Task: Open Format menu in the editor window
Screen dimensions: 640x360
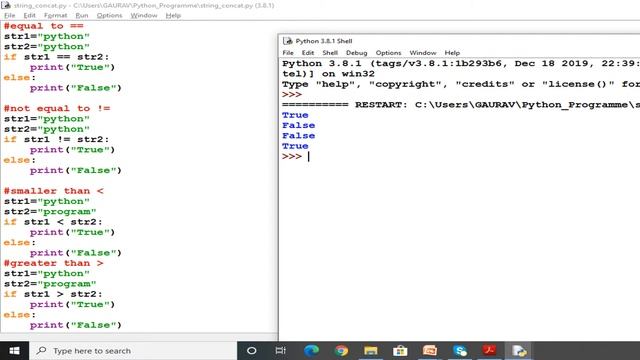Action: (x=55, y=16)
